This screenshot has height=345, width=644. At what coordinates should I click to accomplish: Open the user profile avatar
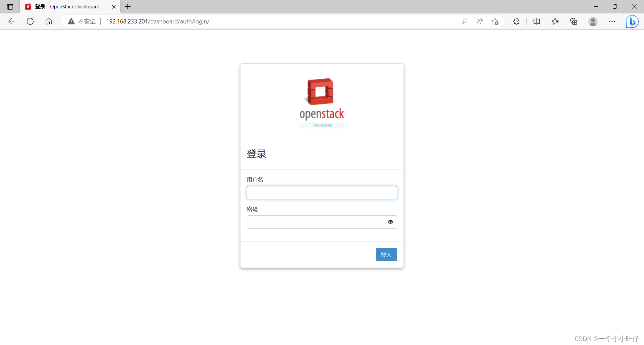(593, 21)
